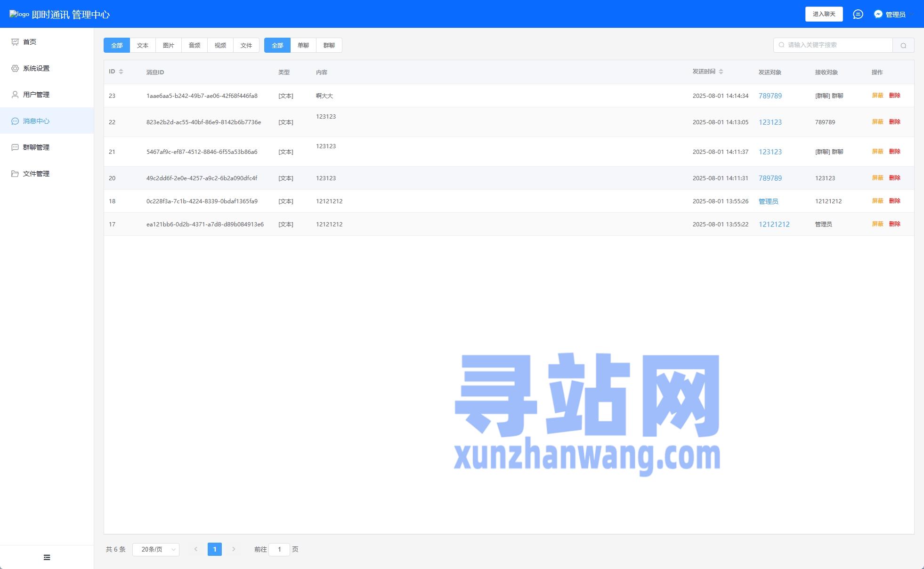The width and height of the screenshot is (924, 569).
Task: Select page 1 in pagination
Action: click(215, 549)
